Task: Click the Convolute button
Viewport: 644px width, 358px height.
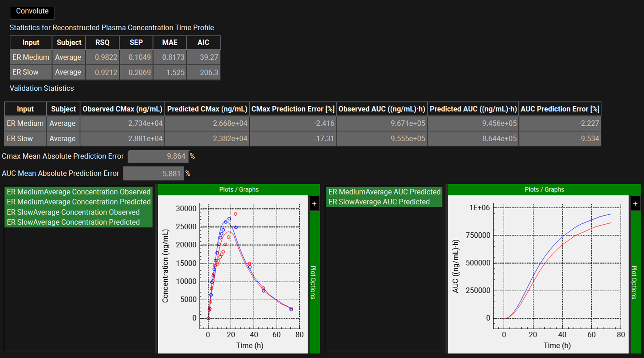Action: [x=32, y=11]
